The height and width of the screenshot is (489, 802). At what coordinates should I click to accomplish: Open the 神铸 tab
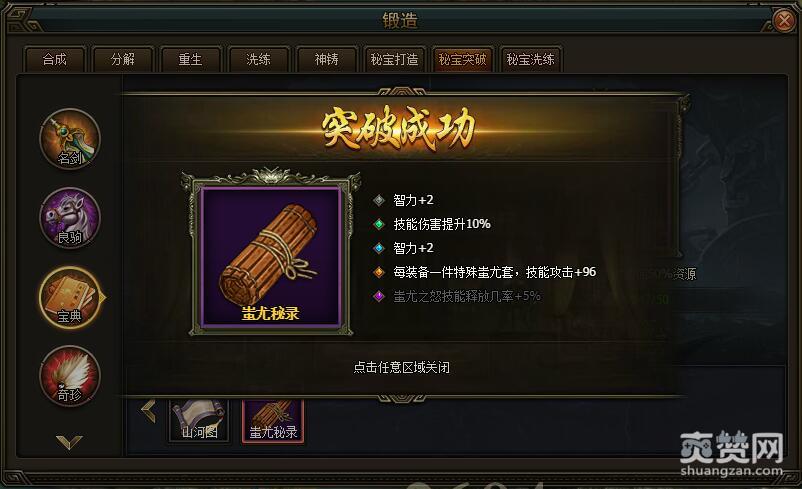tap(326, 59)
